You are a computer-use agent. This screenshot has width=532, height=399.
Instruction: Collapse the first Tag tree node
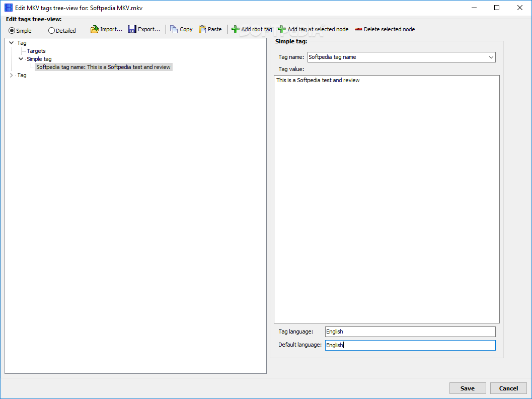[11, 43]
